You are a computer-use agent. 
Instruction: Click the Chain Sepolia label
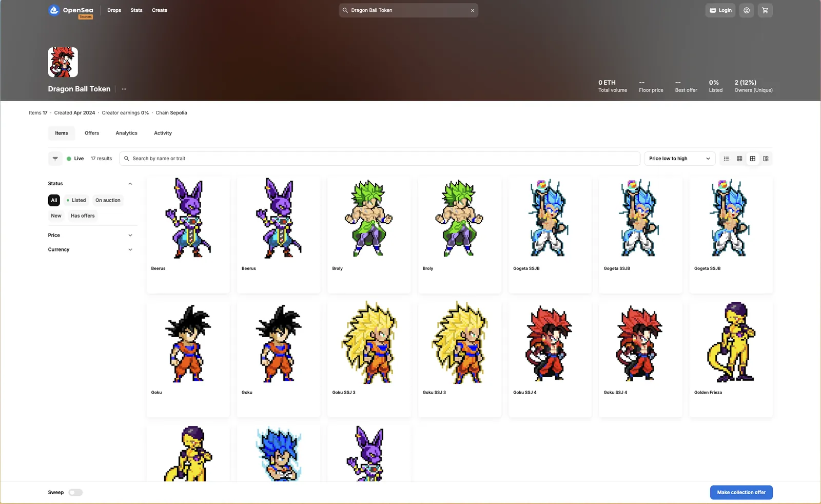click(x=171, y=113)
